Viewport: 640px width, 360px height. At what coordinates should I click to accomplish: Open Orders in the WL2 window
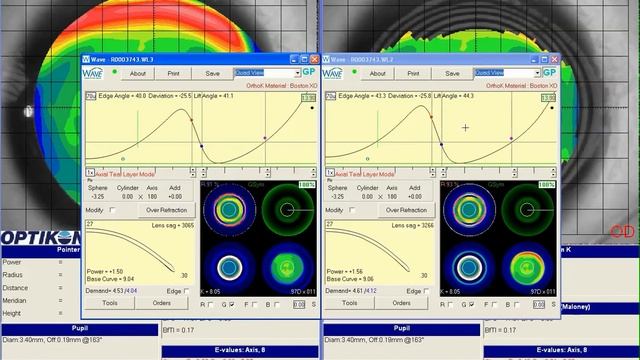point(402,303)
